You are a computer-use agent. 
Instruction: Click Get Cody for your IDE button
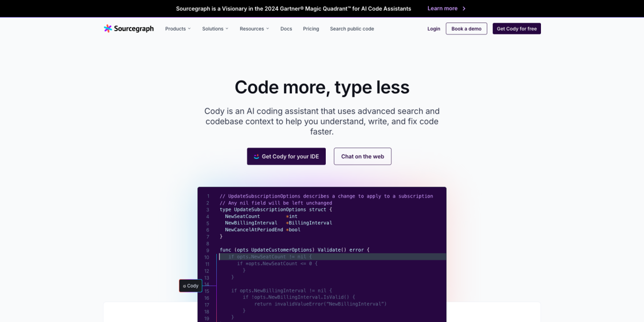click(x=286, y=157)
